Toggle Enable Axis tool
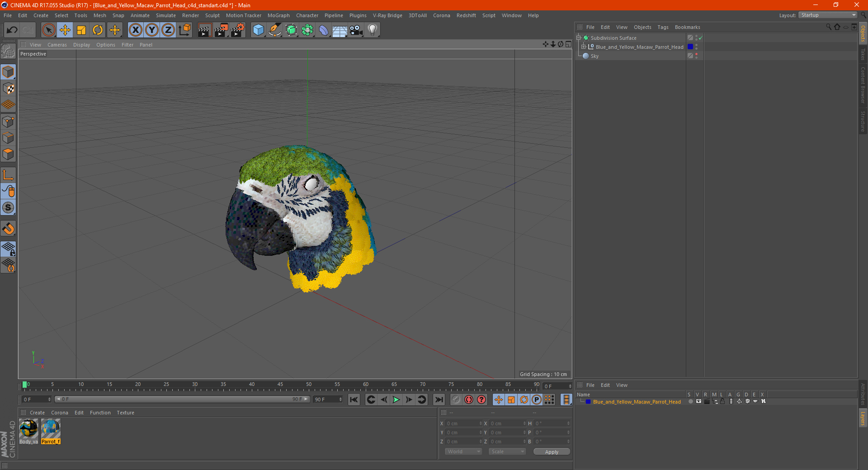Image resolution: width=868 pixels, height=470 pixels. [x=8, y=174]
